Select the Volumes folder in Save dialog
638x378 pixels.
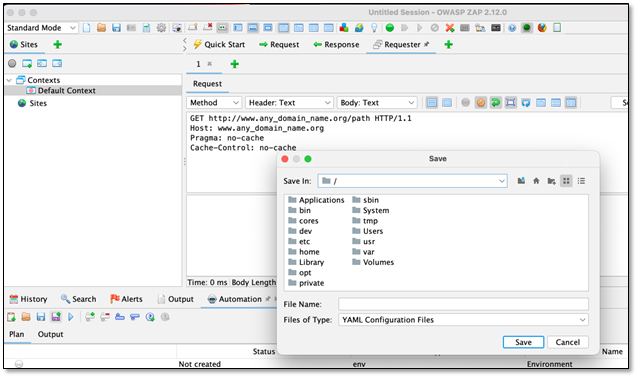373,262
